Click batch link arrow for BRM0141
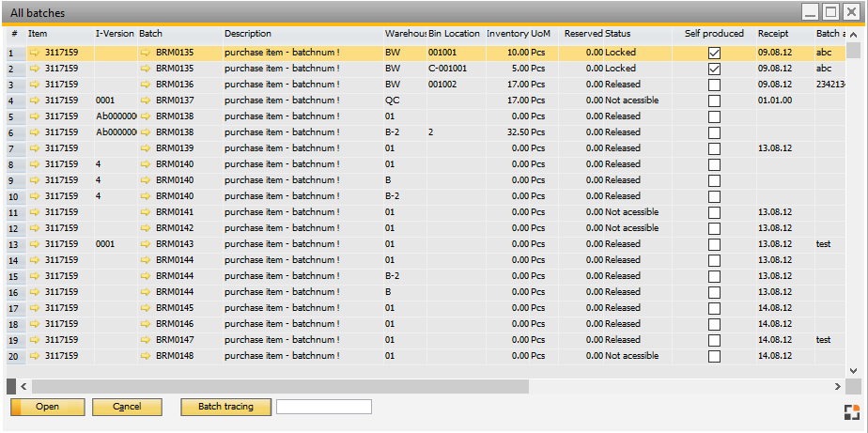 (146, 212)
